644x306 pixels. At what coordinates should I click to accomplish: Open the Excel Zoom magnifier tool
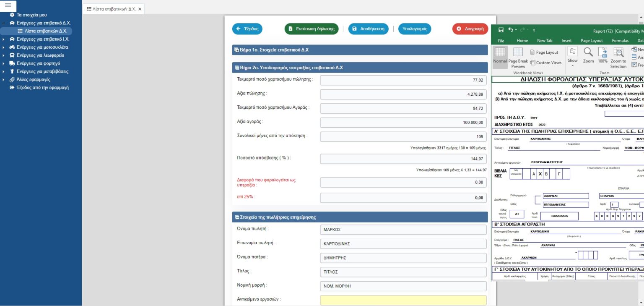pyautogui.click(x=588, y=55)
